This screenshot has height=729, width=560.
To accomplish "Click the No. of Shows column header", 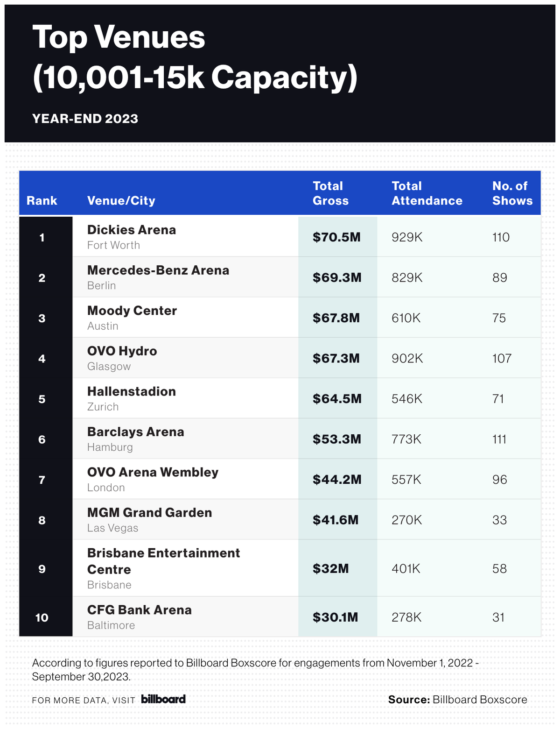I will [512, 193].
